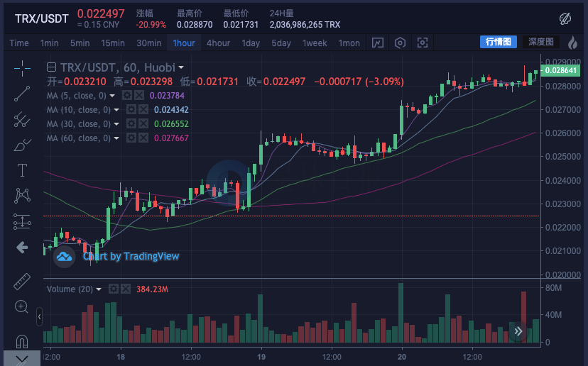Screen dimensions: 588x366
Task: Click the fullscreen screenshot icon
Action: pyautogui.click(x=423, y=43)
